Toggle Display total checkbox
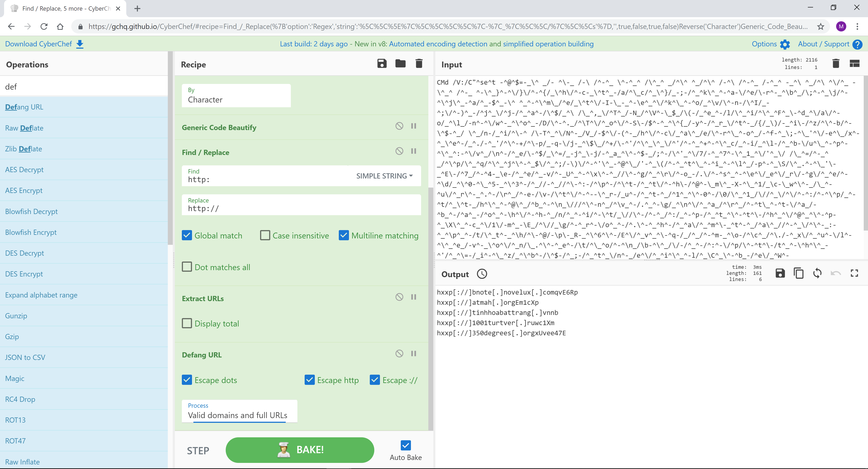 click(187, 324)
